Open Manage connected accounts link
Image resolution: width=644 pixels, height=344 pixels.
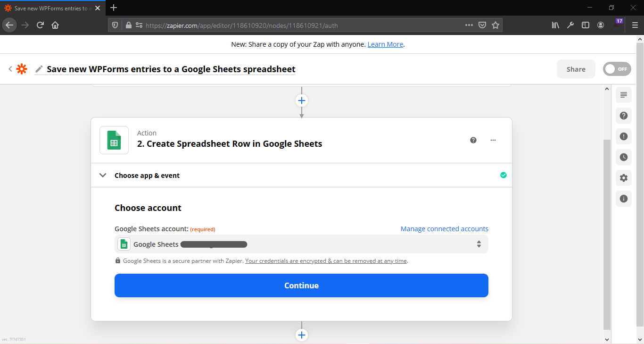[445, 229]
